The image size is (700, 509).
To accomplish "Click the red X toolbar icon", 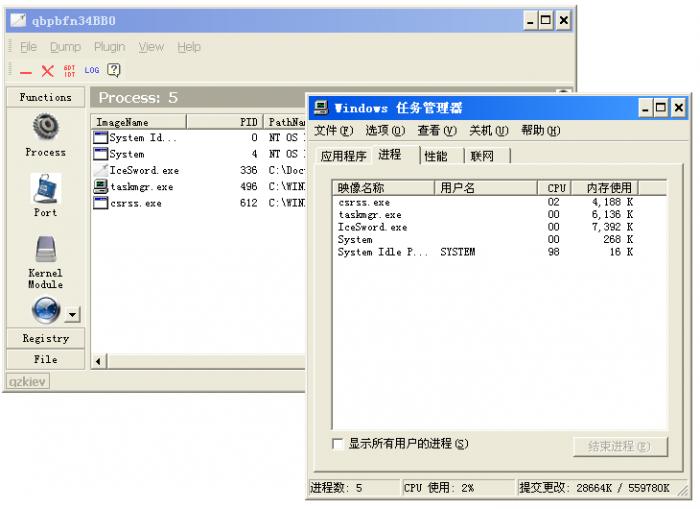I will (47, 71).
